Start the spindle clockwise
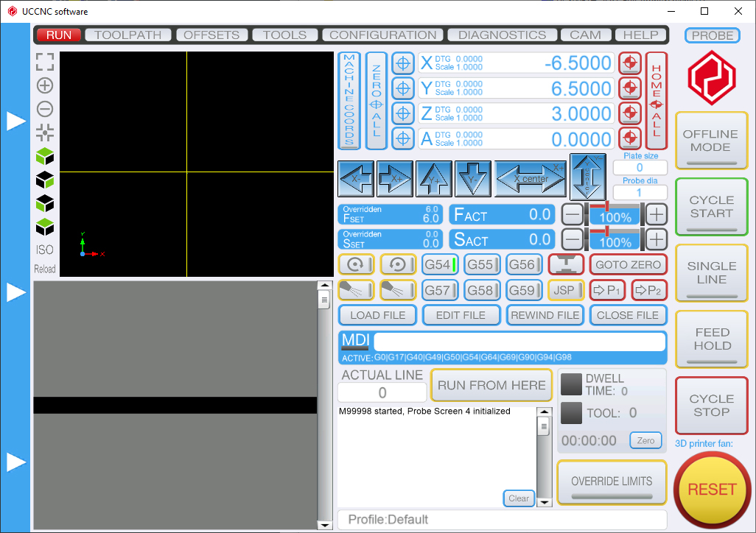Screen dimensions: 756x533 [356, 264]
